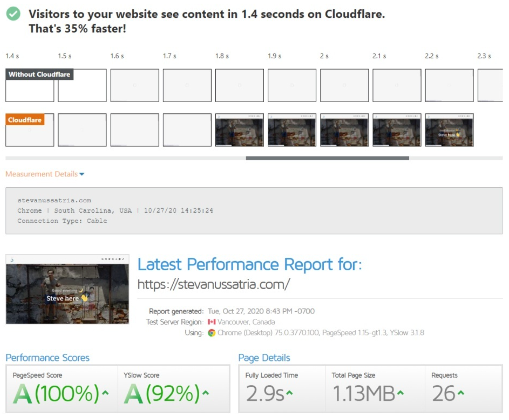Screen dimensions: 509x420
Task: Open Without Cloudflare frame at 2.1 s
Action: [x=397, y=85]
